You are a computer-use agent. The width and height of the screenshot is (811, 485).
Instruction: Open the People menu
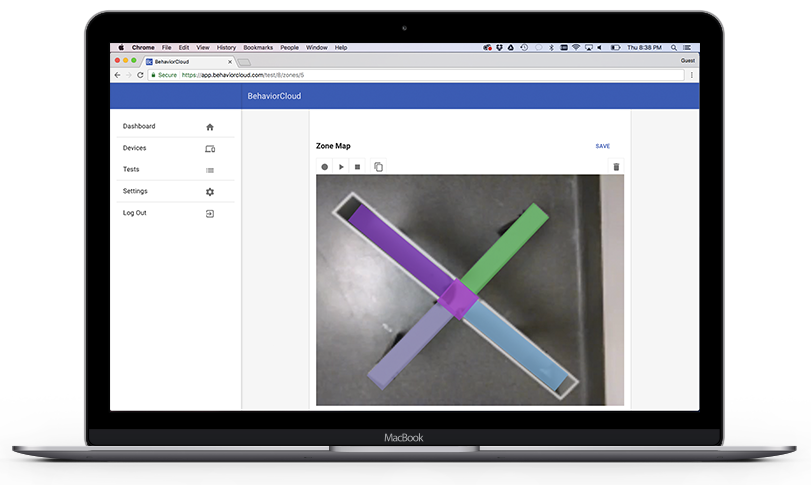tap(290, 47)
